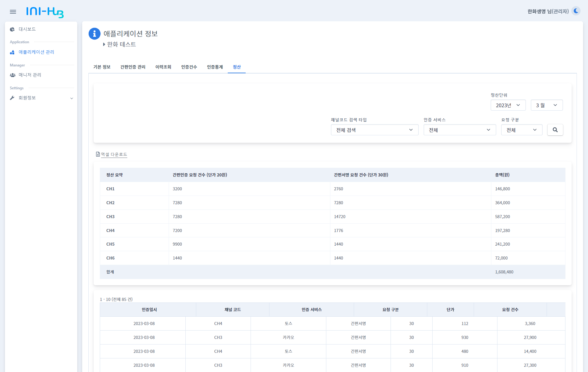
Task: Click the 채널 코드 column header
Action: tap(233, 310)
